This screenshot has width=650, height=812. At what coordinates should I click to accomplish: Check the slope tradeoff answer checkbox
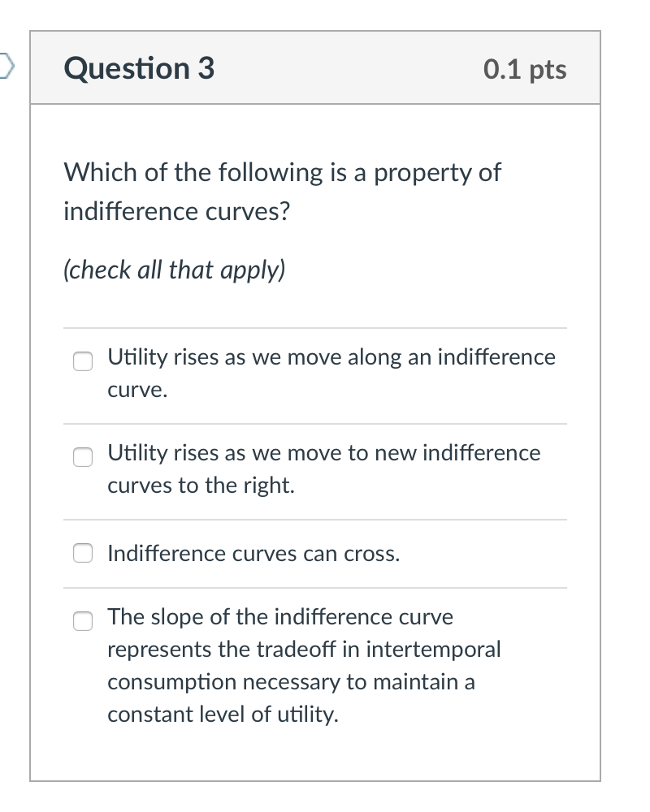(82, 621)
